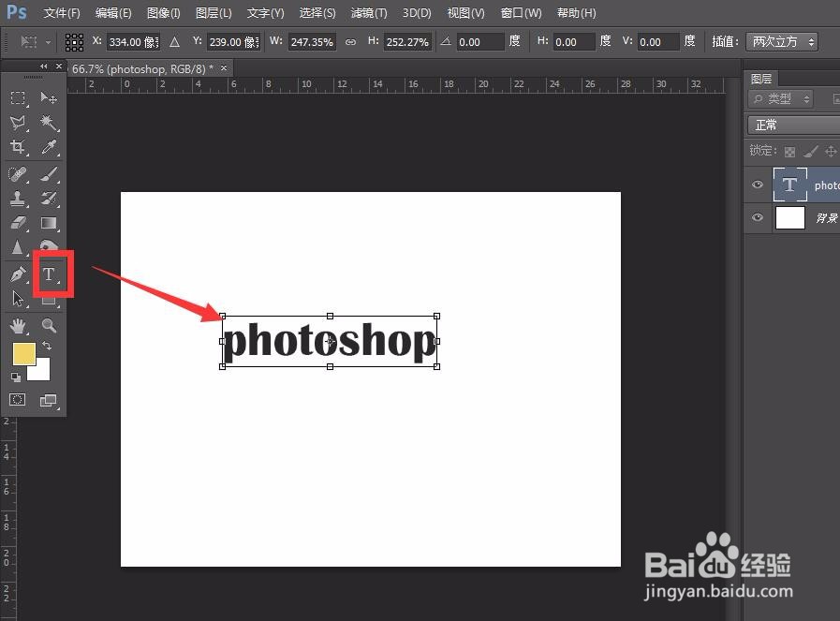Click the X position input field
Image resolution: width=840 pixels, height=621 pixels.
click(x=133, y=42)
